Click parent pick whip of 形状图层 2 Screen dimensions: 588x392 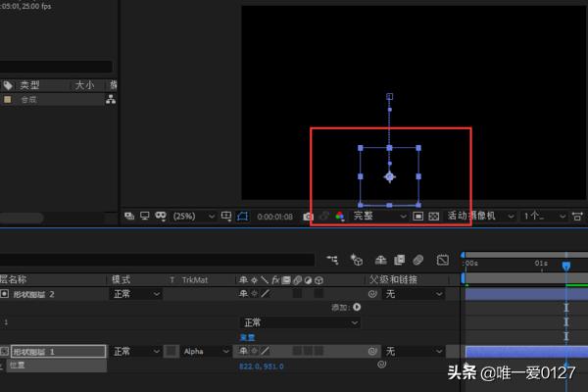[x=372, y=294]
